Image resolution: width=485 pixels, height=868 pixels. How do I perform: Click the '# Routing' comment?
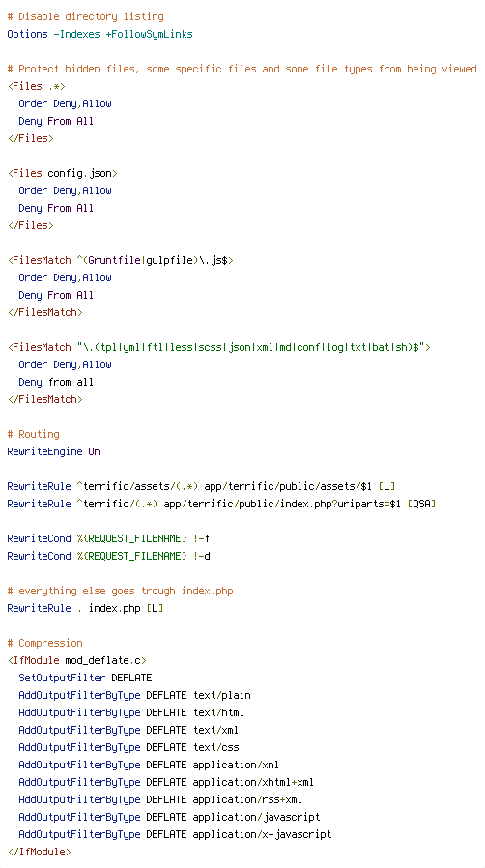[33, 434]
